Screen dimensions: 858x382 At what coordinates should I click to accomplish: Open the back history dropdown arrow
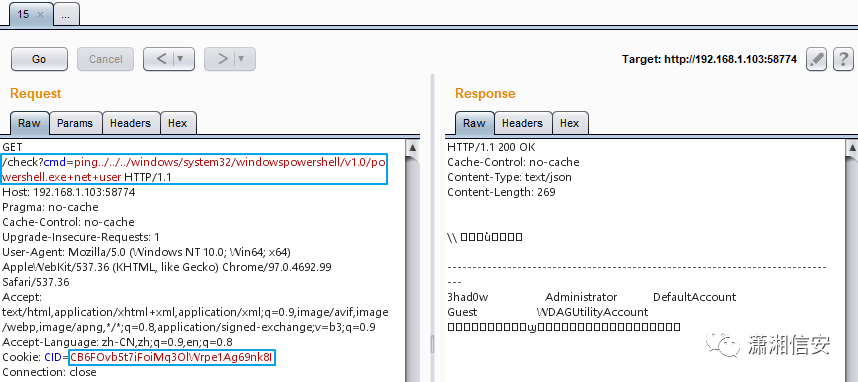click(181, 59)
